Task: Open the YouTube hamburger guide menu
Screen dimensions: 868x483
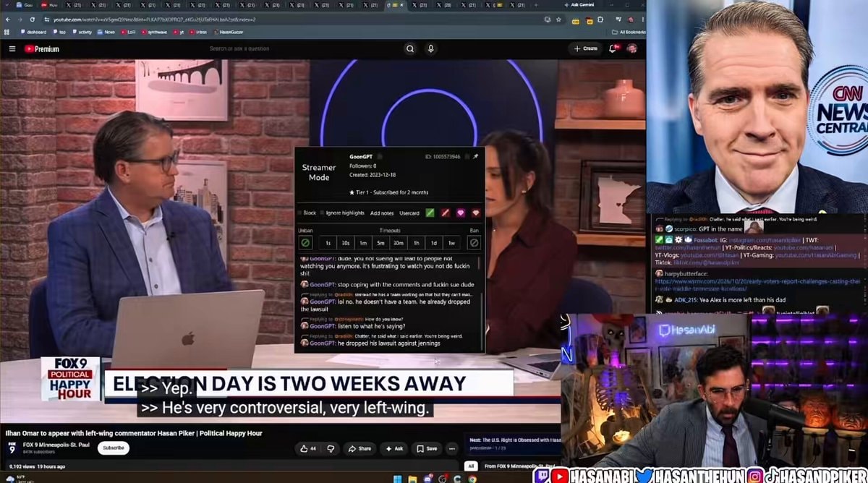Action: point(12,49)
